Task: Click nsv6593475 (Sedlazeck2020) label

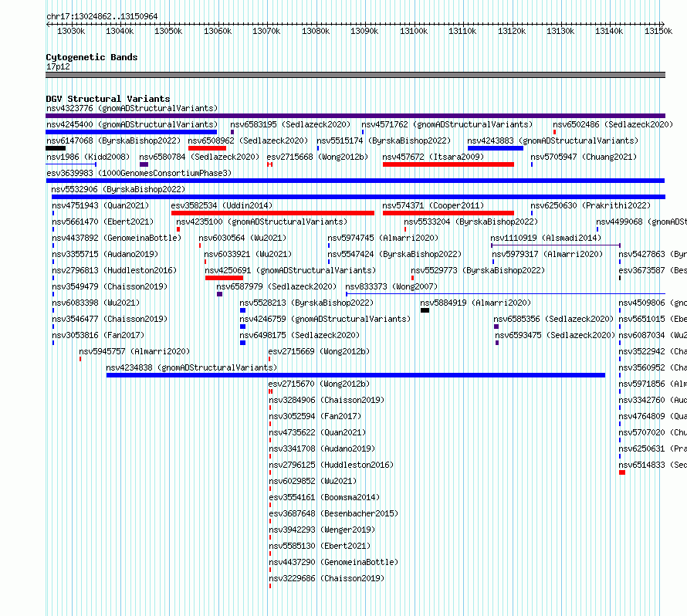Action: point(555,335)
